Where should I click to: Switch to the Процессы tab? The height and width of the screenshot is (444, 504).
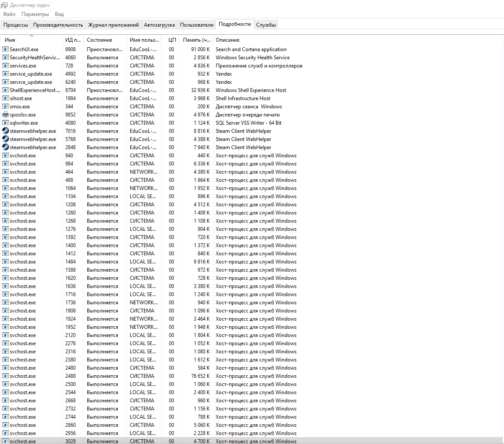coord(15,25)
